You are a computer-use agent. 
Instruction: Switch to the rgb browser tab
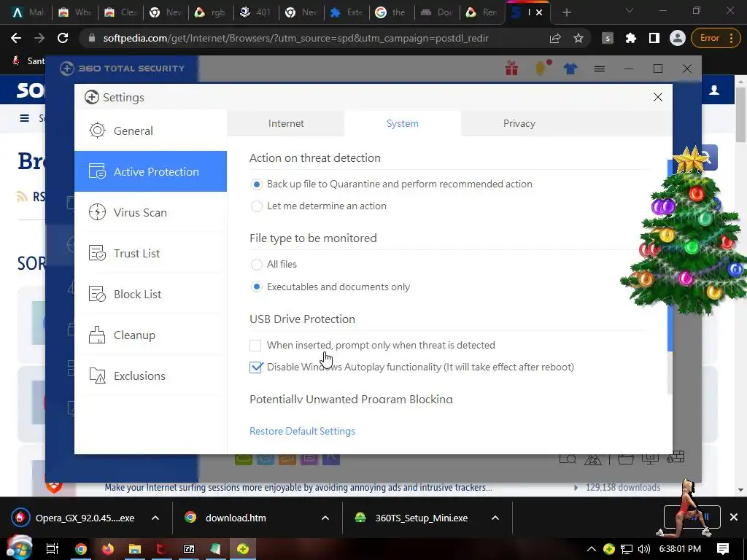211,12
